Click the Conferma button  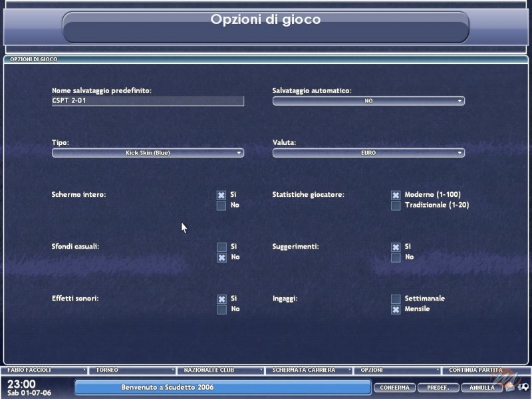coord(395,388)
